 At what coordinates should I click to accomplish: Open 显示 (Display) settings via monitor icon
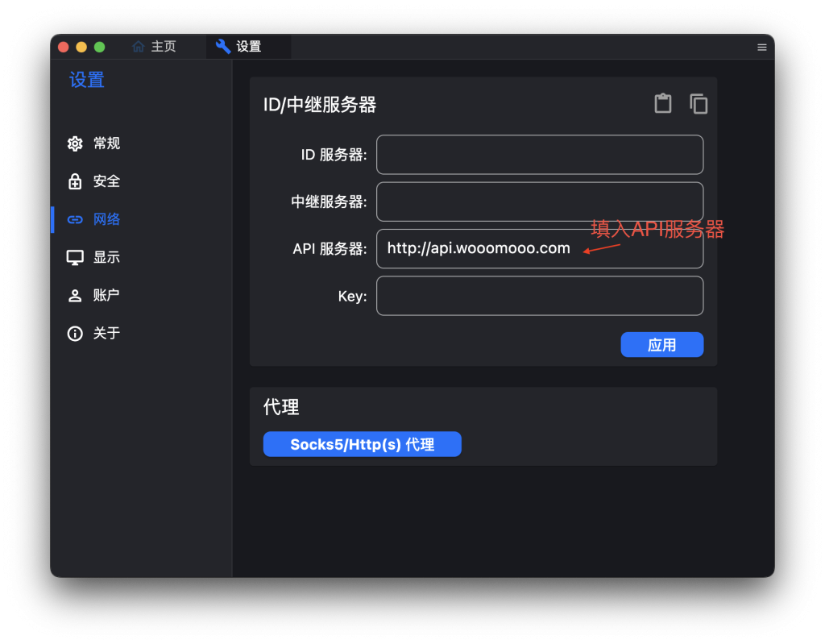pyautogui.click(x=74, y=256)
